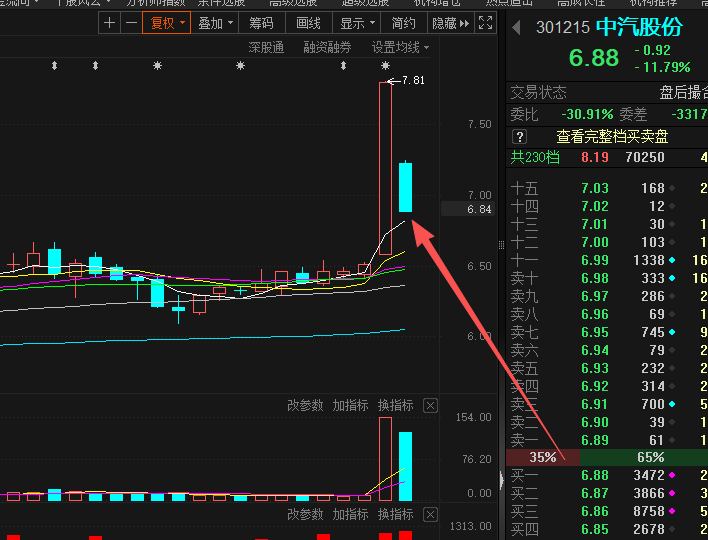Zoom in chart with plus button
This screenshot has height=540, width=708.
point(109,23)
